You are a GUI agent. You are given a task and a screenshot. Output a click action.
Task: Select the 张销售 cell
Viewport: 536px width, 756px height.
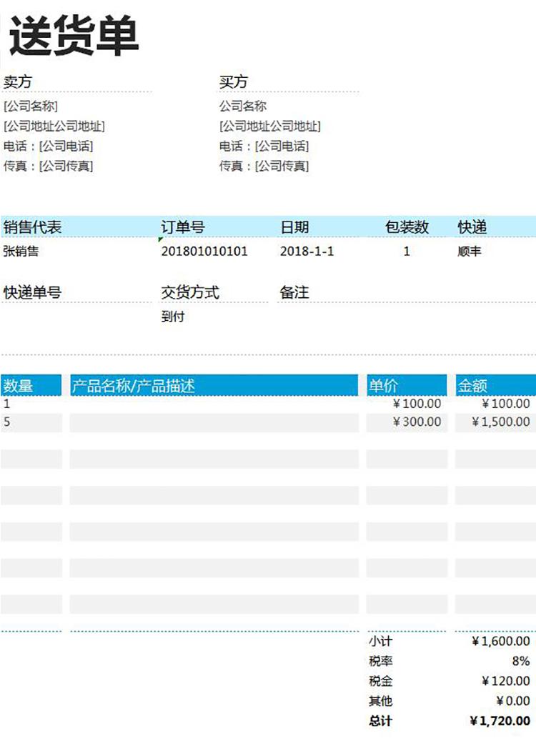coord(21,251)
